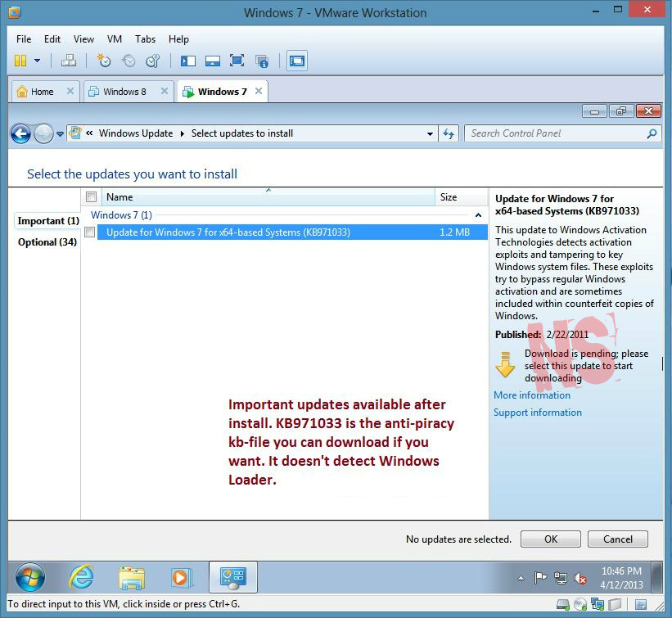Open Action Center flag icon

click(x=540, y=578)
